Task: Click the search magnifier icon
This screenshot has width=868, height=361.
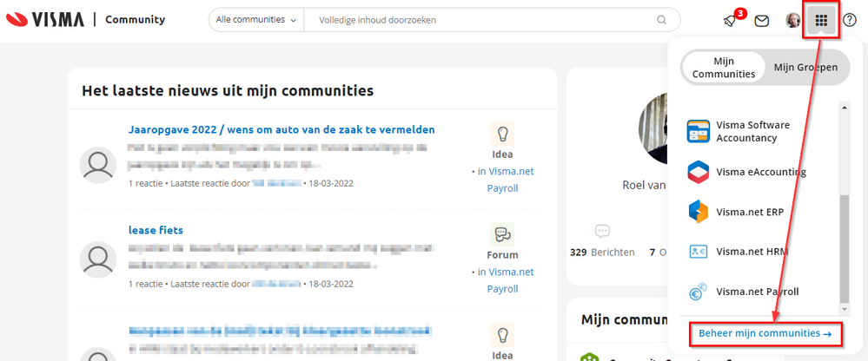Action: pos(661,20)
